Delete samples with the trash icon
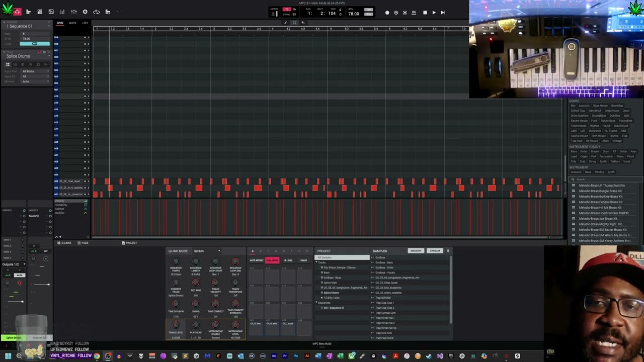 (448, 251)
